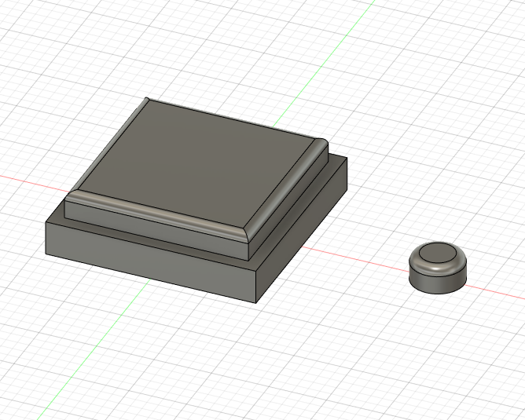Select the right side face of the lower base slab

301,231
